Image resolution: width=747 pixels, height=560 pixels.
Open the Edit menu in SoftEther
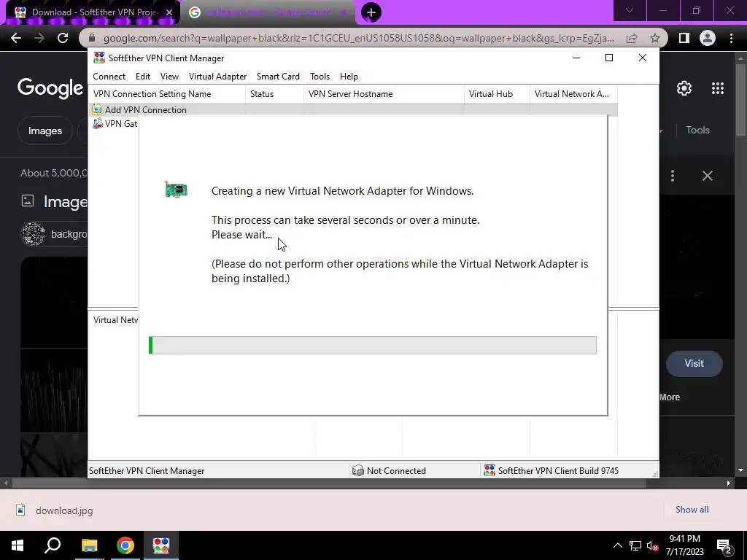tap(142, 76)
